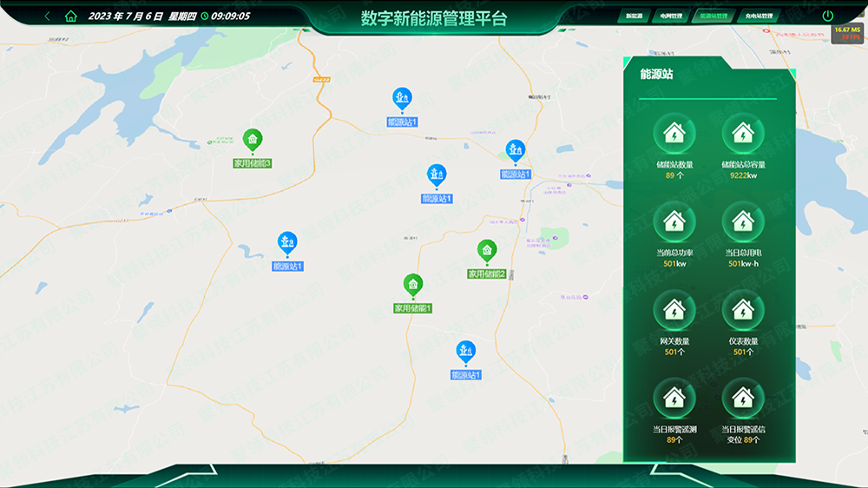Screen dimensions: 868x488
Task: Click the 当日总用电 house icon
Action: [x=743, y=222]
